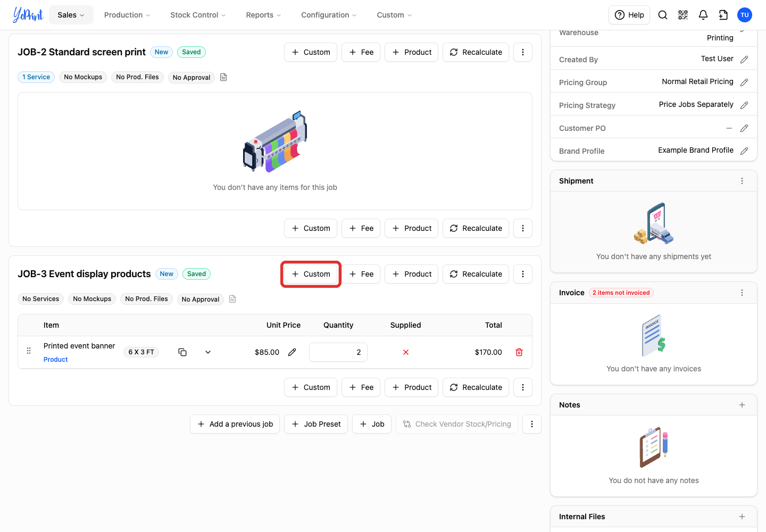Open the search icon in top bar
The height and width of the screenshot is (532, 766).
(x=663, y=15)
